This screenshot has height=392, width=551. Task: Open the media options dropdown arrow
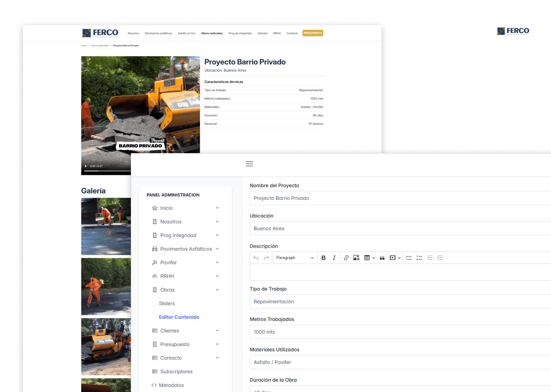[399, 258]
